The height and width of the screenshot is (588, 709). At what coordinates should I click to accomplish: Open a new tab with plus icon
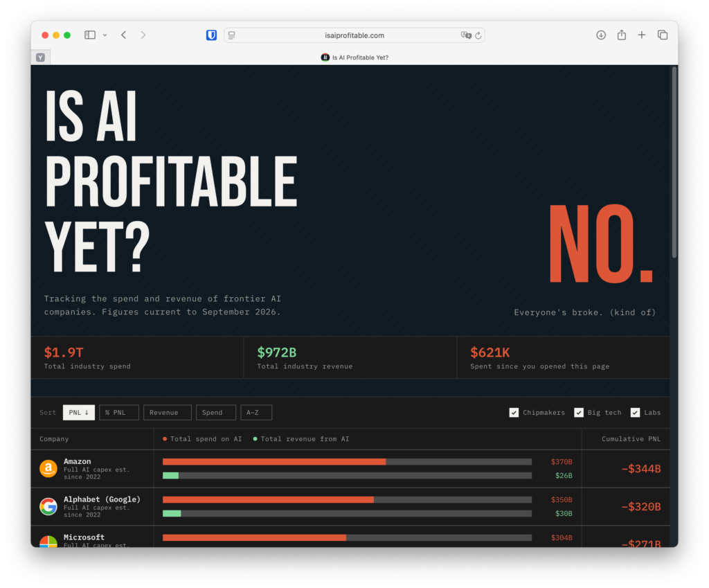tap(642, 35)
